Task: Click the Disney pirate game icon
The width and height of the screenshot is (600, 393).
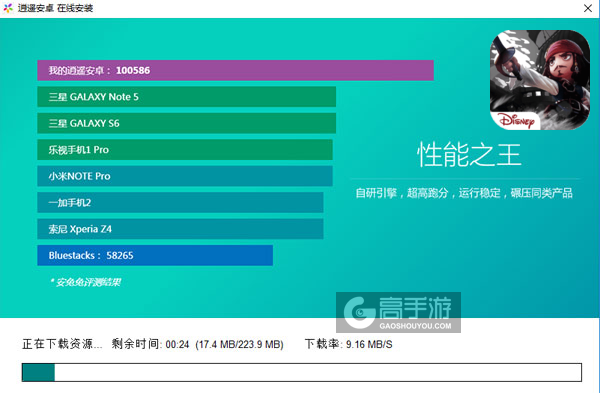Action: pyautogui.click(x=540, y=80)
